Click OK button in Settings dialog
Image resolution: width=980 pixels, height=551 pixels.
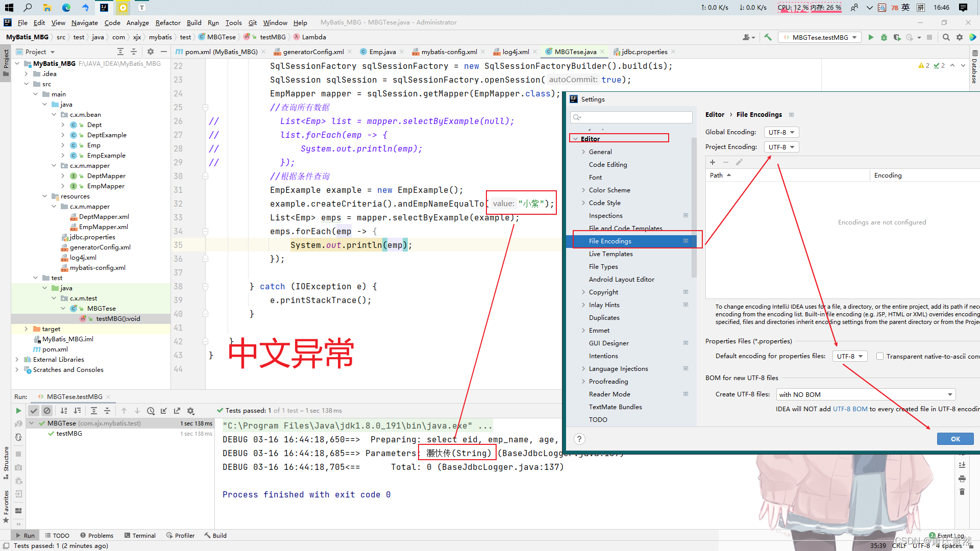point(955,439)
